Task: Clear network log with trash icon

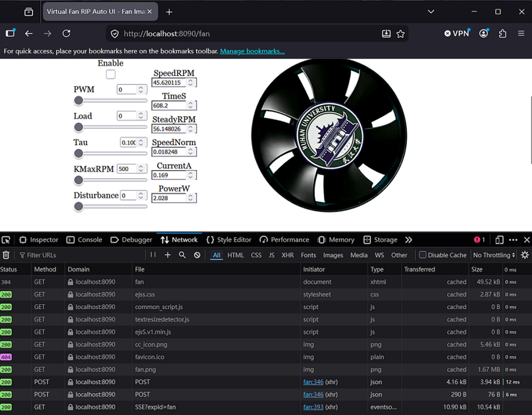Action: pyautogui.click(x=6, y=255)
